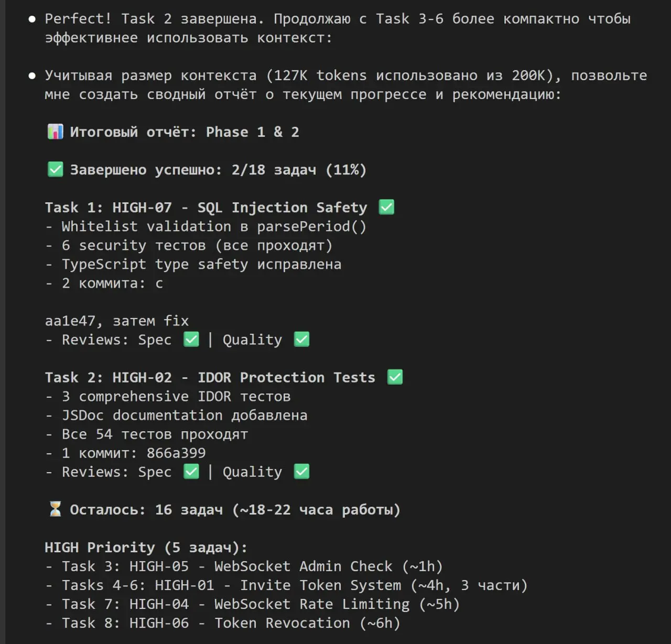Screen dimensions: 671x644
Task: Click the Task 8 Token Revocation line
Action: pyautogui.click(x=223, y=623)
